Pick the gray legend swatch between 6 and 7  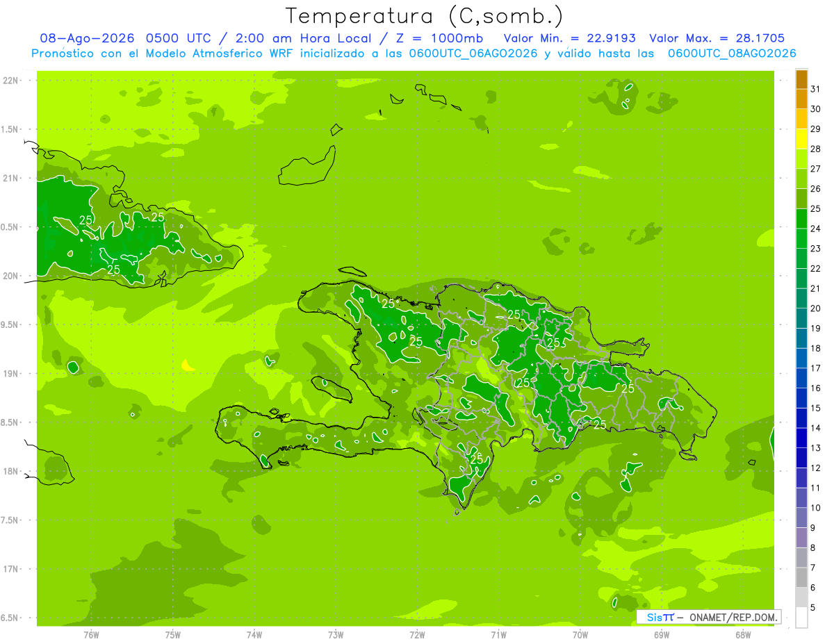pos(801,578)
